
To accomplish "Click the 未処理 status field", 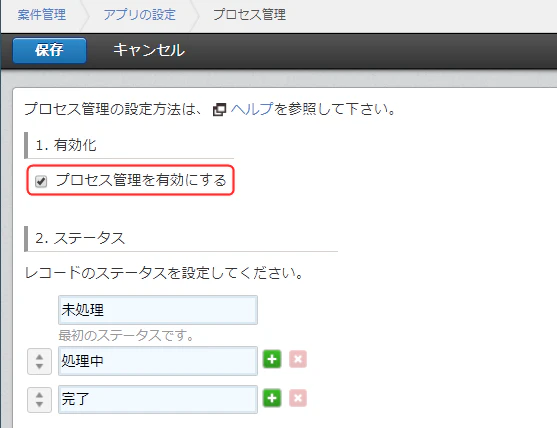I will click(x=158, y=310).
